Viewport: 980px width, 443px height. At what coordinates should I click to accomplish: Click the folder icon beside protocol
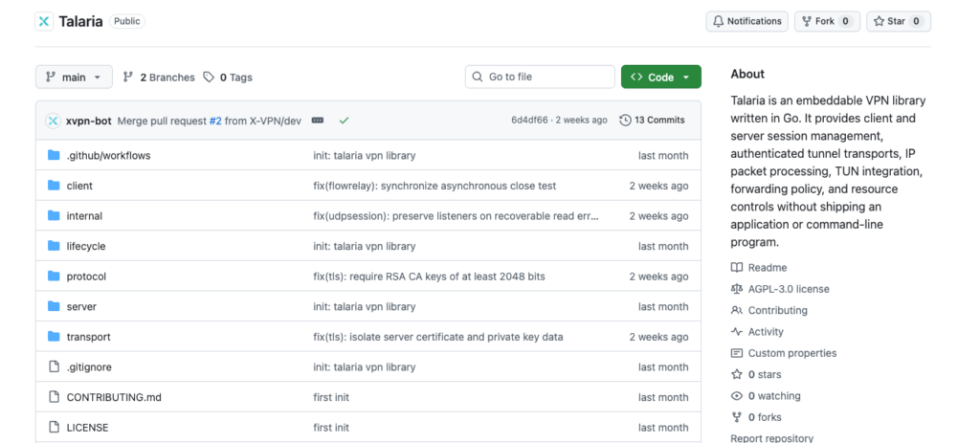coord(54,277)
